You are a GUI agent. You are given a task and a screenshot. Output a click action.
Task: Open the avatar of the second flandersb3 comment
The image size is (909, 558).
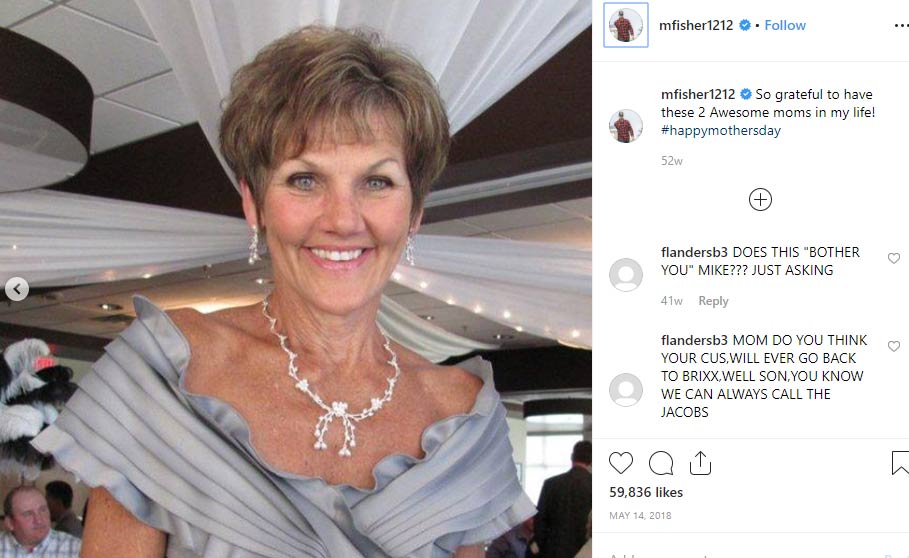coord(626,389)
